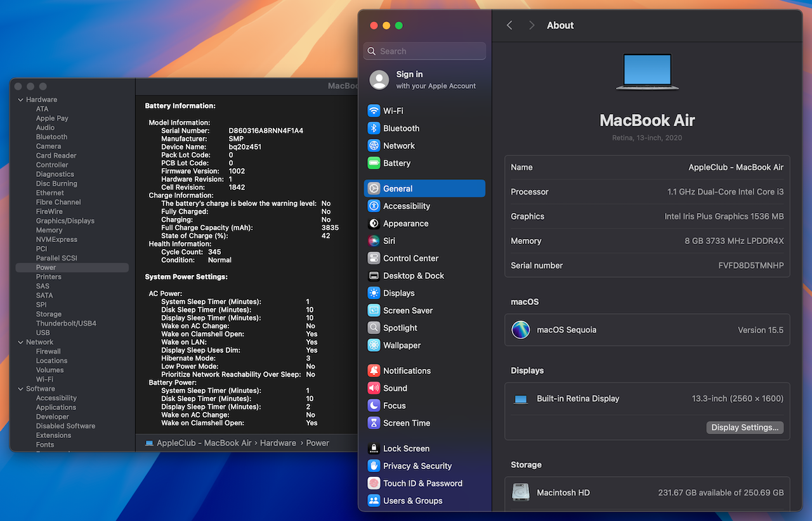Click the macOS Sequoia logo icon

(x=521, y=330)
